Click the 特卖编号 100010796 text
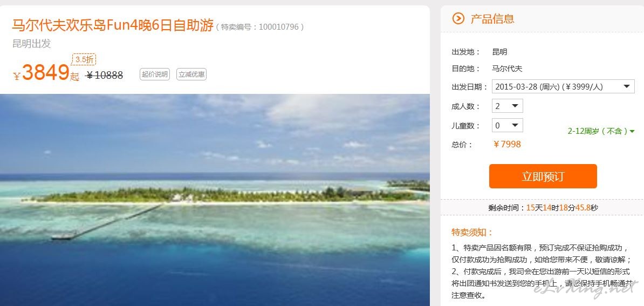 [x=261, y=27]
